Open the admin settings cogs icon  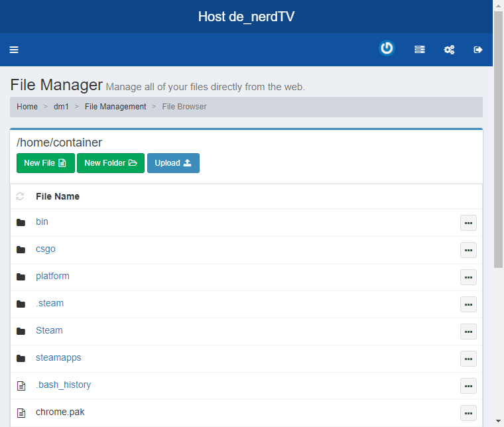(x=449, y=50)
